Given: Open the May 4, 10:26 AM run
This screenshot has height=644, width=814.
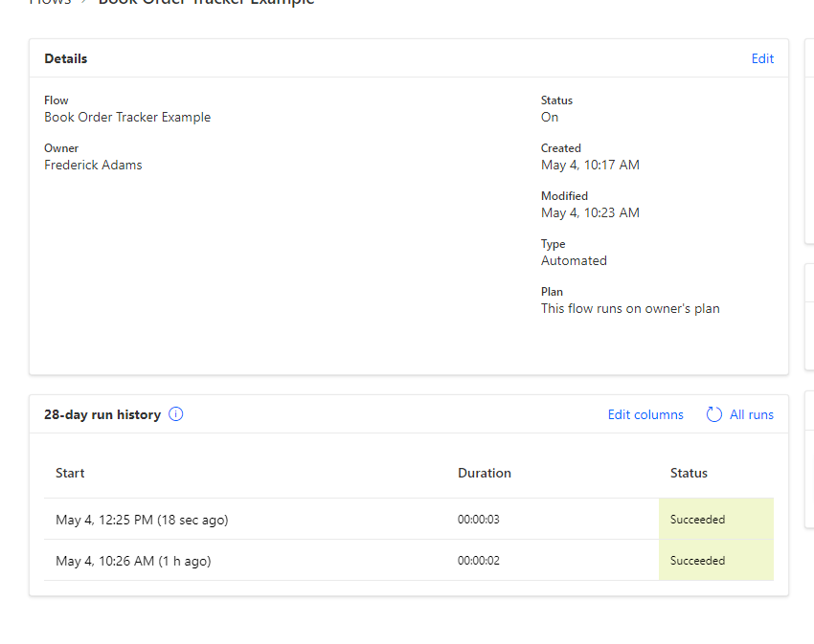Looking at the screenshot, I should point(133,561).
